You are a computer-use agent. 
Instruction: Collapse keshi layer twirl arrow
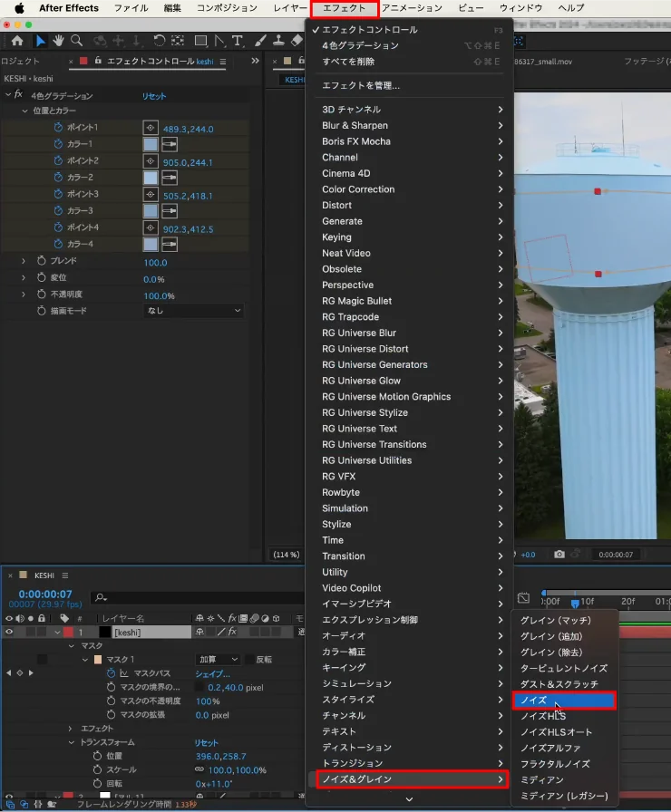tap(57, 633)
